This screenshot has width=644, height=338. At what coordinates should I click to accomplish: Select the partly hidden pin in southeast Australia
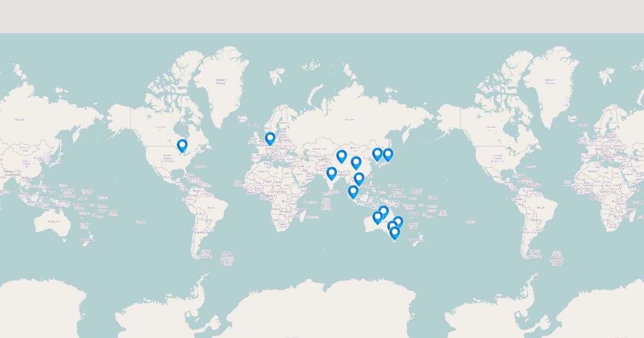coord(391,225)
